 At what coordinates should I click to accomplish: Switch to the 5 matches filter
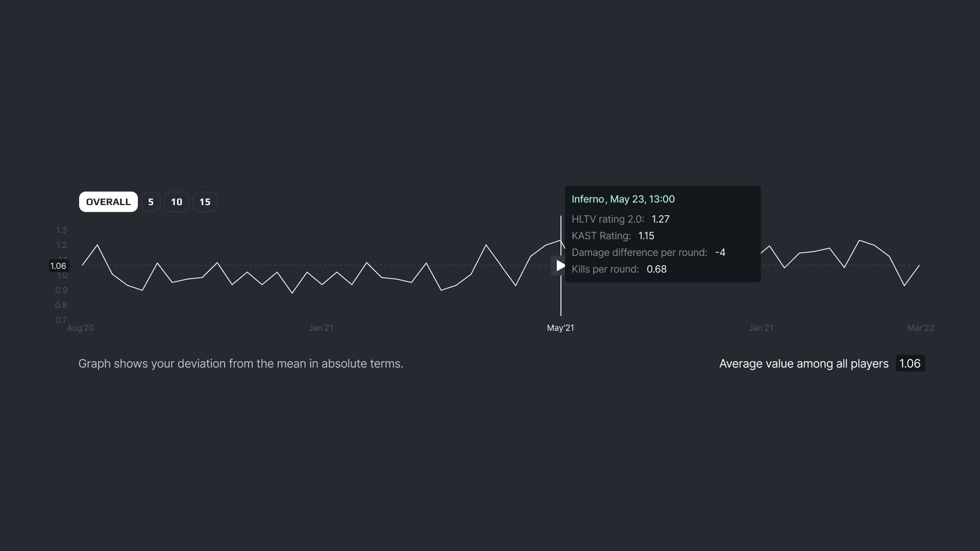point(151,202)
